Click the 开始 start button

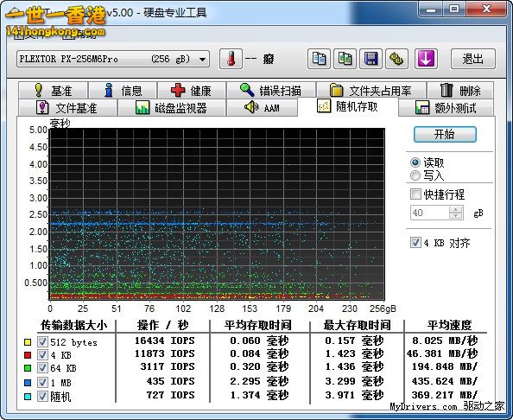(445, 134)
